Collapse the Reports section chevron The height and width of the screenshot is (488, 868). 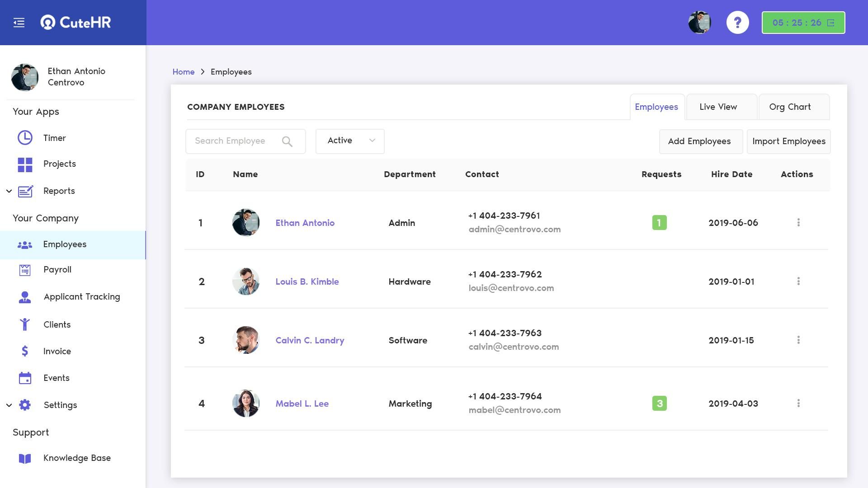[9, 190]
